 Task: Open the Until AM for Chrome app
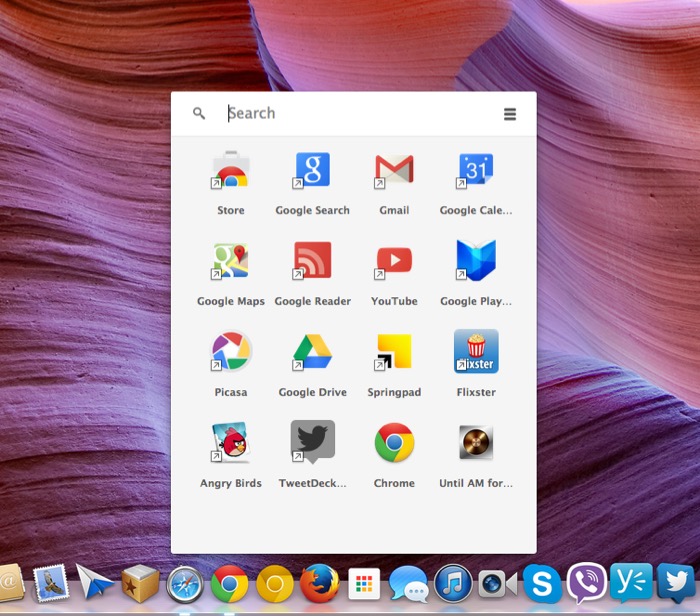point(476,442)
